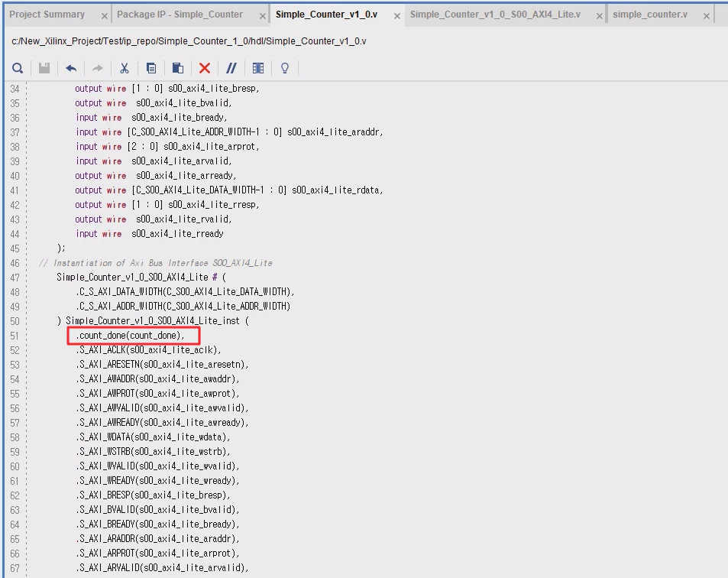728x578 pixels.
Task: Click .S_AXI_ACLK port connection line
Action: tap(148, 350)
